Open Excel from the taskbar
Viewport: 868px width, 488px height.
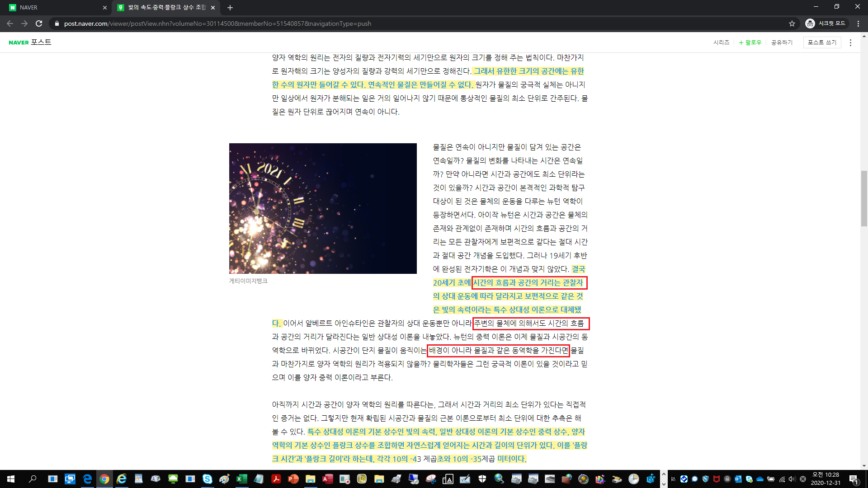pyautogui.click(x=242, y=479)
